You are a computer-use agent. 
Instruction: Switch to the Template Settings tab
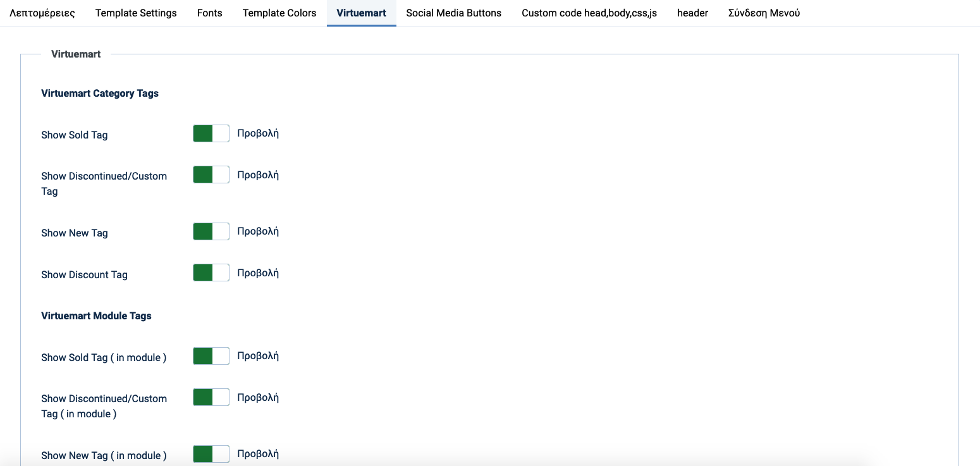tap(136, 13)
